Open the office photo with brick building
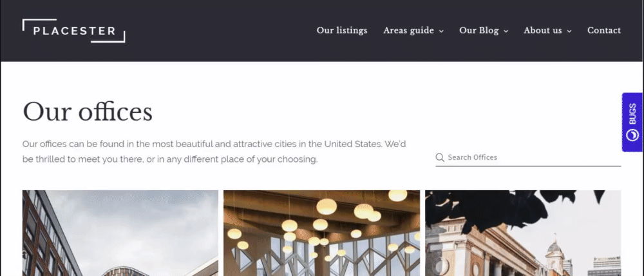644x276 pixels. pyautogui.click(x=120, y=233)
